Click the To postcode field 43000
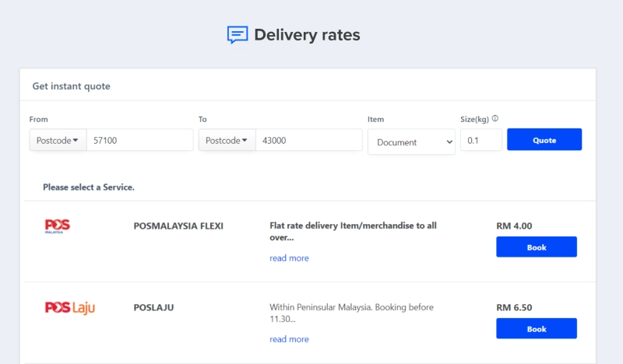 [x=308, y=140]
